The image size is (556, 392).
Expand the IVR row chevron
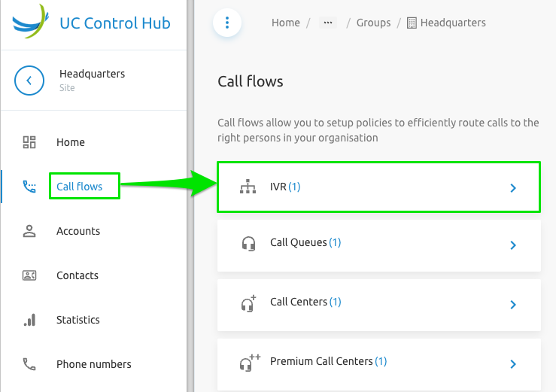(x=513, y=188)
